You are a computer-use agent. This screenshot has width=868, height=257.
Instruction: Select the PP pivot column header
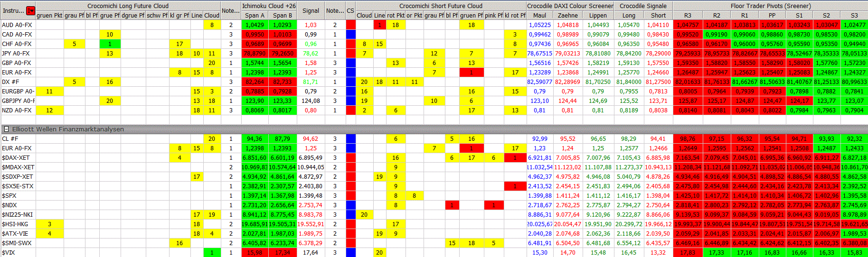click(x=772, y=15)
